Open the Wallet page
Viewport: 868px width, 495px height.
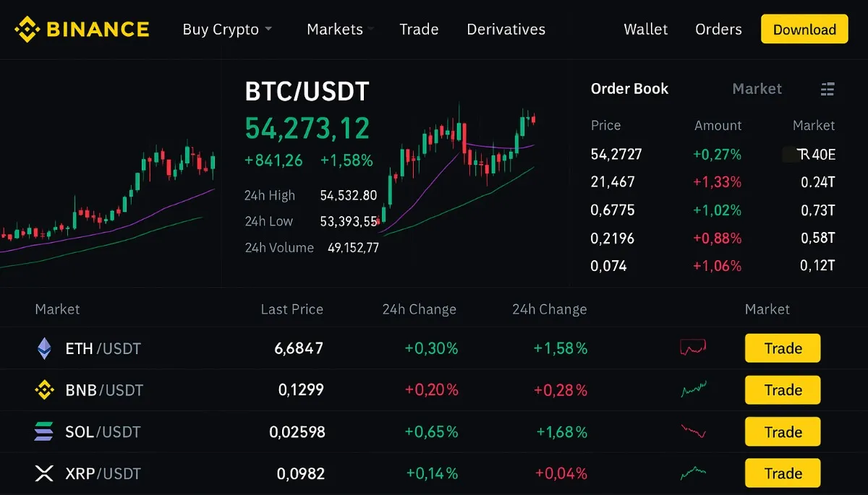click(x=646, y=30)
